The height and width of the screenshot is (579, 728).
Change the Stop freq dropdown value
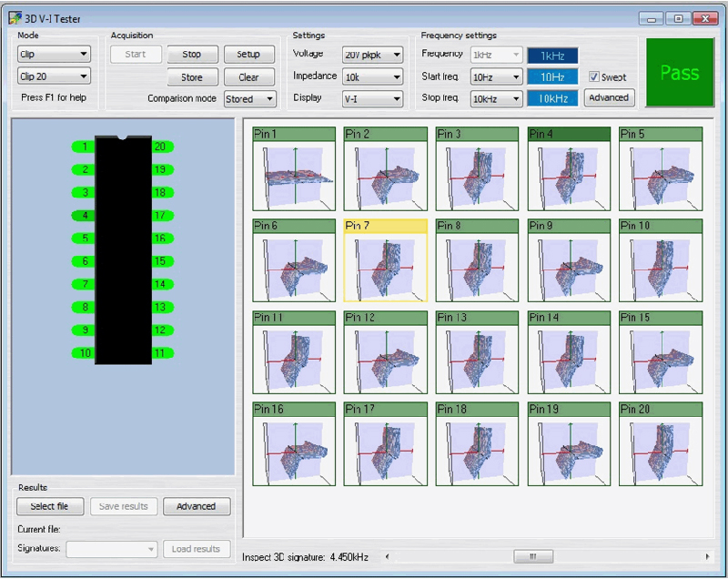click(496, 99)
